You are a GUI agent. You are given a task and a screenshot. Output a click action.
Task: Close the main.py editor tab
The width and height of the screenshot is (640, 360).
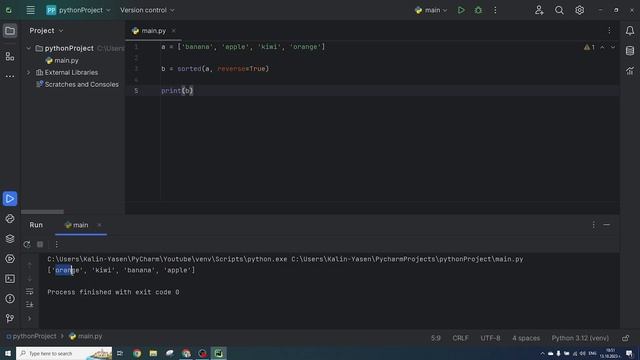click(173, 31)
